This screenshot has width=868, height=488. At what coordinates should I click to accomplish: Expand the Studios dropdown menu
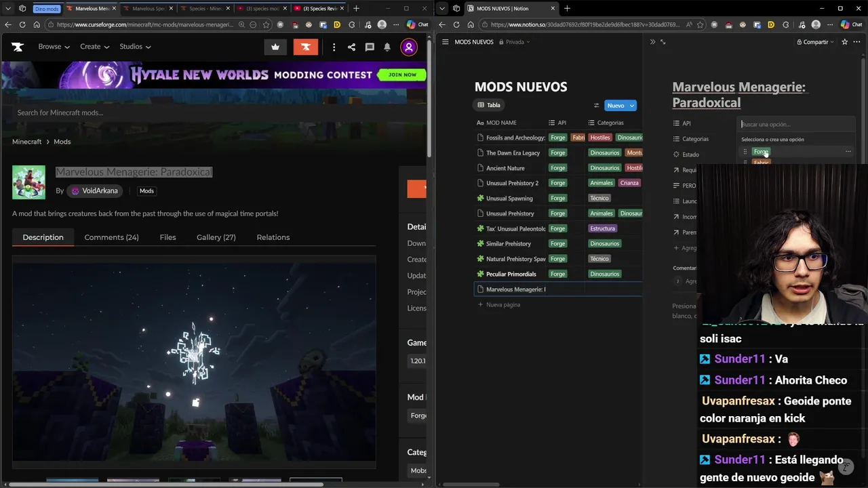pos(135,47)
